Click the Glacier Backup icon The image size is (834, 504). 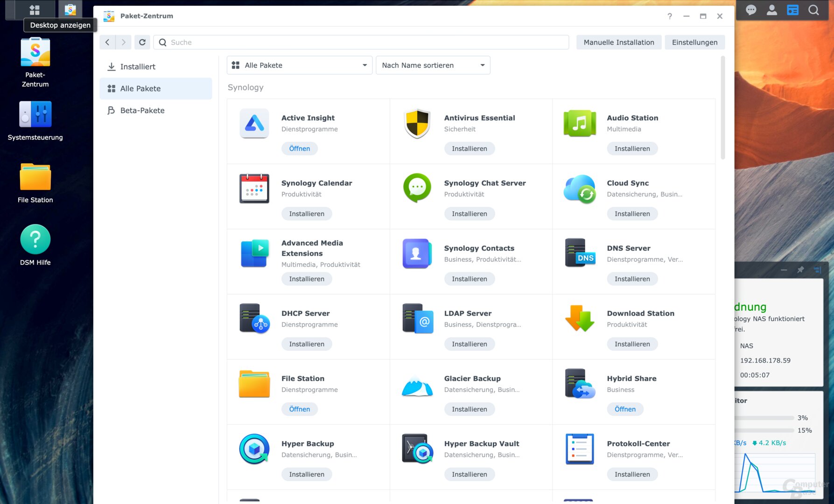(417, 385)
